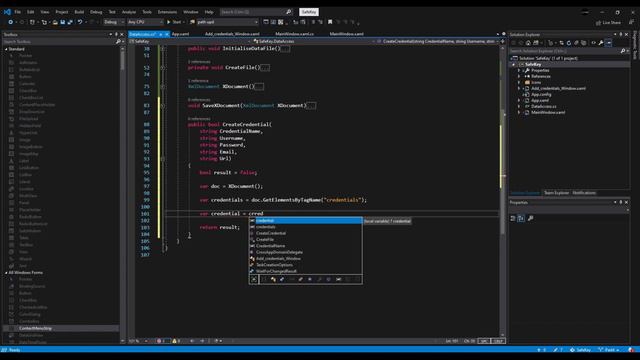This screenshot has width=640, height=360.
Task: Click the Toolbox search magnifier icon
Action: click(118, 42)
